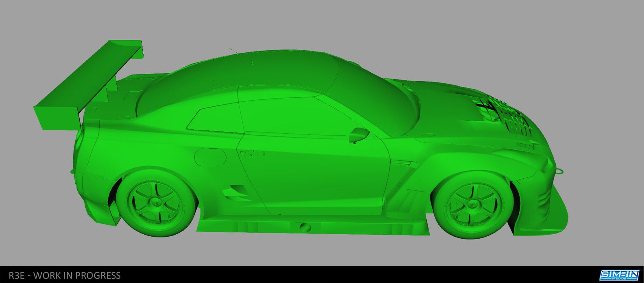
Task: Select the side mirror on the door
Action: point(359,134)
